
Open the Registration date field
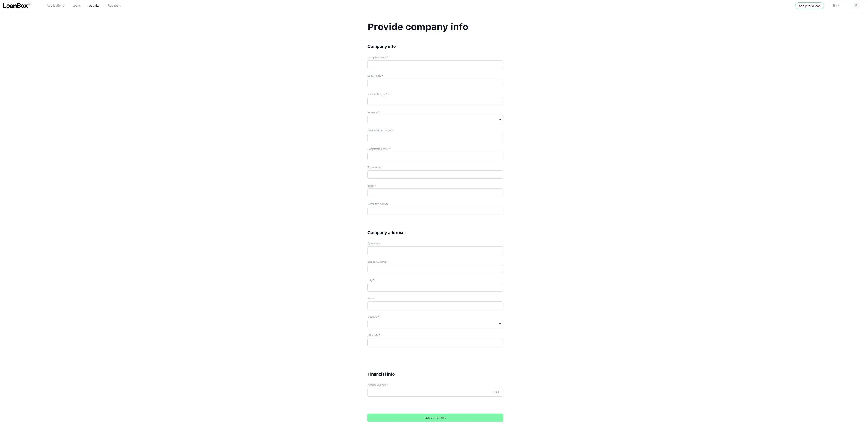(435, 156)
